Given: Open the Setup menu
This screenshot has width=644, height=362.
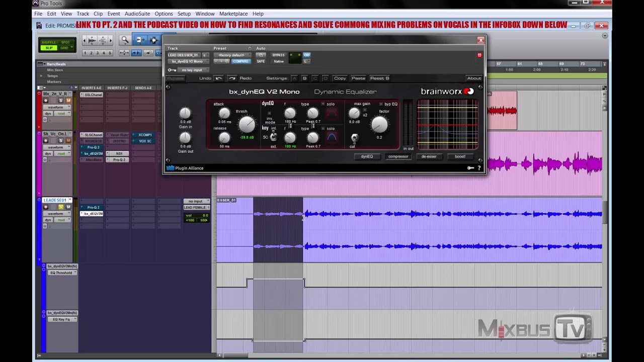Looking at the screenshot, I should 184,14.
